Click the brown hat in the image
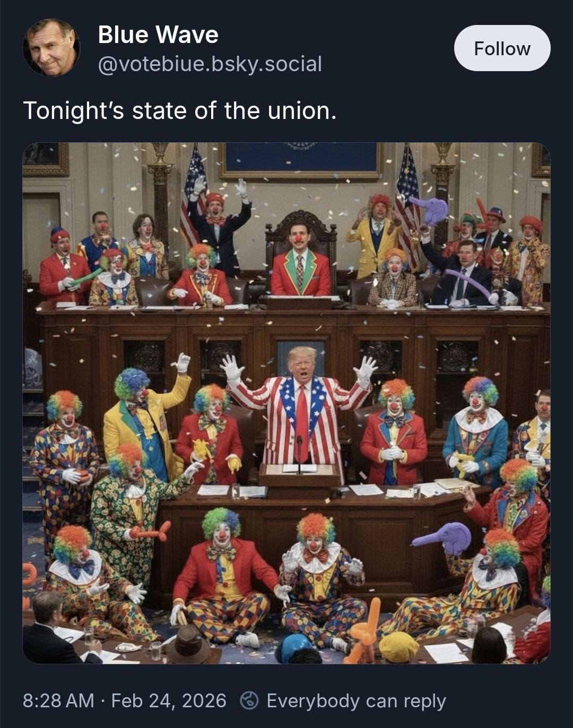This screenshot has height=728, width=573. coord(188,644)
